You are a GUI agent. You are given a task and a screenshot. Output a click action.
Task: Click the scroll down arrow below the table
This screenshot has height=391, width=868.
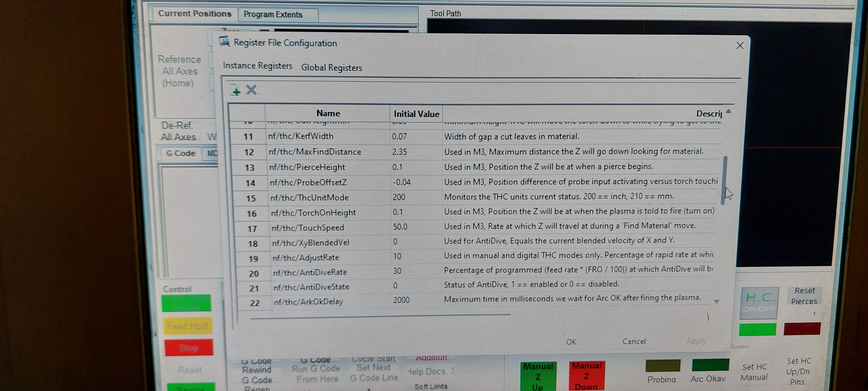click(x=716, y=302)
